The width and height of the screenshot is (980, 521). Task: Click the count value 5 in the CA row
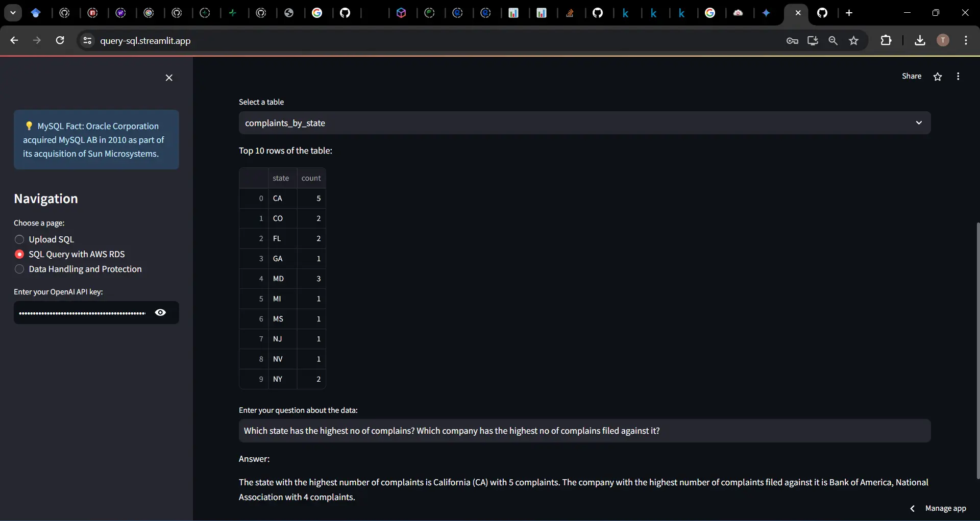point(311,198)
